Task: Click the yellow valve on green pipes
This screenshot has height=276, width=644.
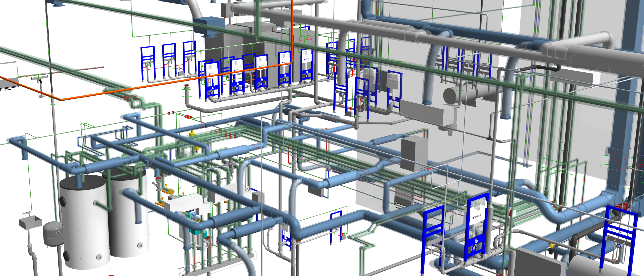Action: pos(192,133)
